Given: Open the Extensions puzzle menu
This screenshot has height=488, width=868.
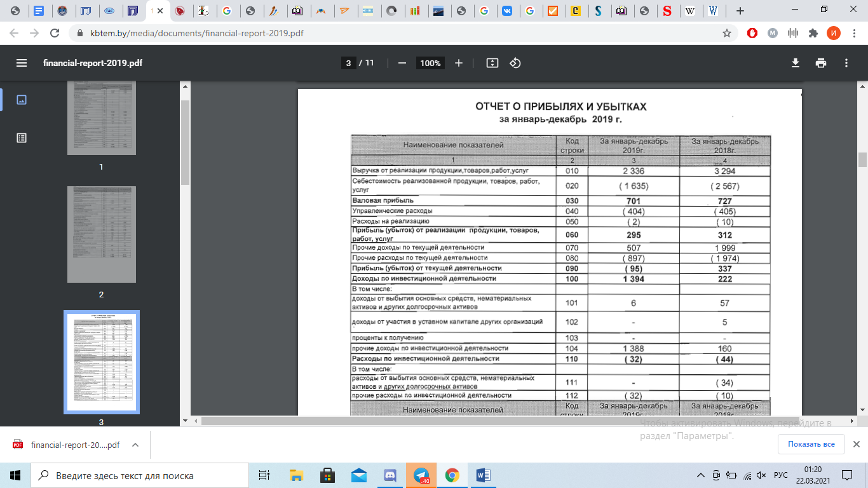Looking at the screenshot, I should pos(813,33).
